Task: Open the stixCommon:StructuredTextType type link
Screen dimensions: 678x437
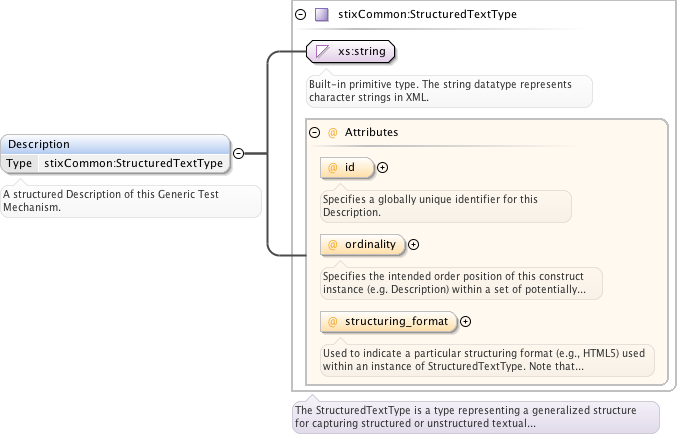Action: coord(134,163)
